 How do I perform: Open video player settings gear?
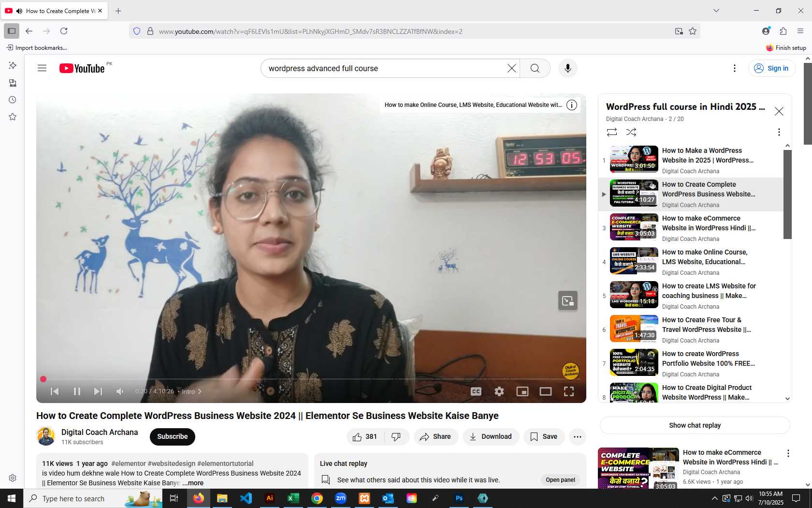coord(499,391)
